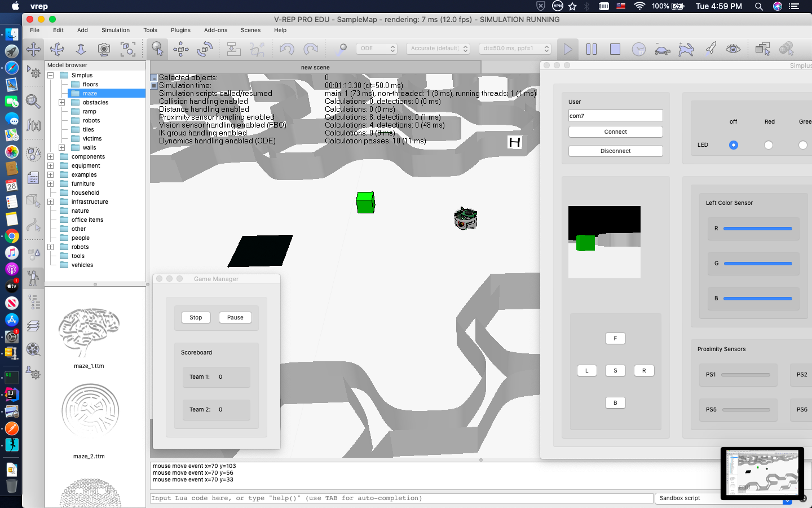Click the Disconnect button
This screenshot has width=812, height=508.
tap(616, 151)
